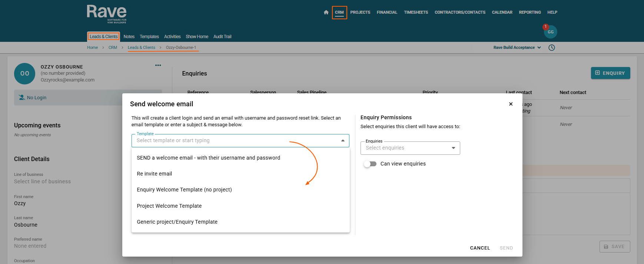Switch to the Templates tab

[x=149, y=37]
